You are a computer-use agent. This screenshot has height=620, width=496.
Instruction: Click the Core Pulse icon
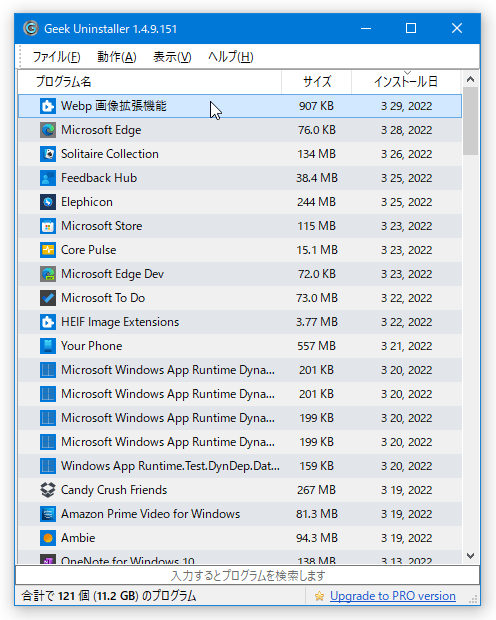point(48,250)
